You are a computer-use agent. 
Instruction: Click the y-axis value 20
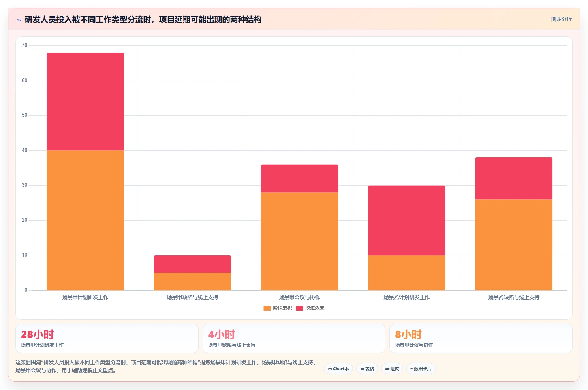24,220
